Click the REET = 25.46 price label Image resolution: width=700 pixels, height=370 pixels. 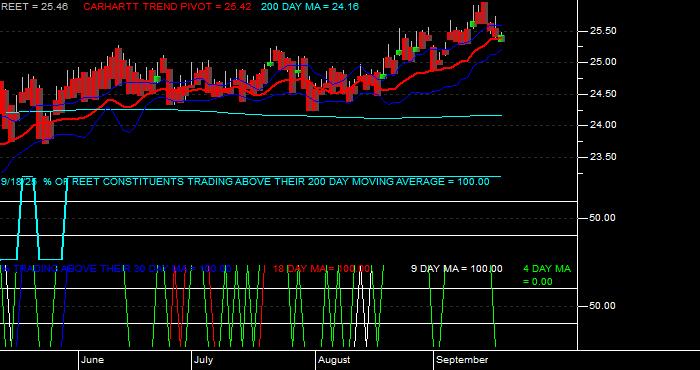click(34, 7)
